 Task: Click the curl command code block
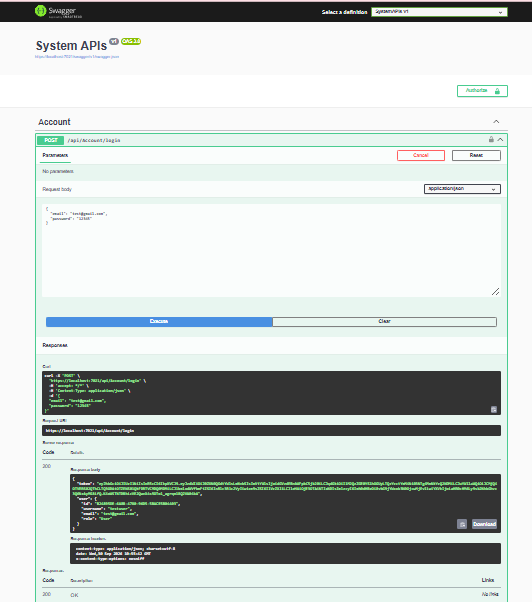271,393
